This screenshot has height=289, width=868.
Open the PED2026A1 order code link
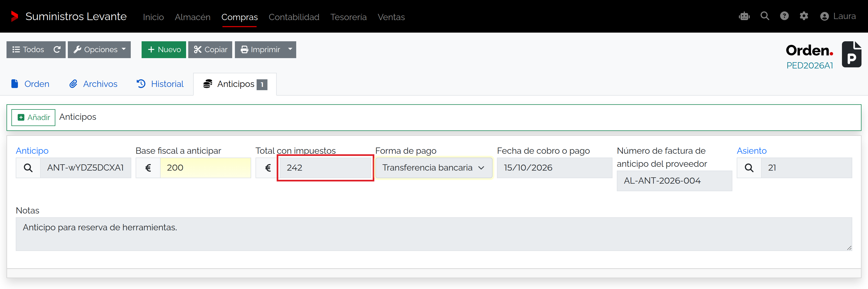pos(809,65)
